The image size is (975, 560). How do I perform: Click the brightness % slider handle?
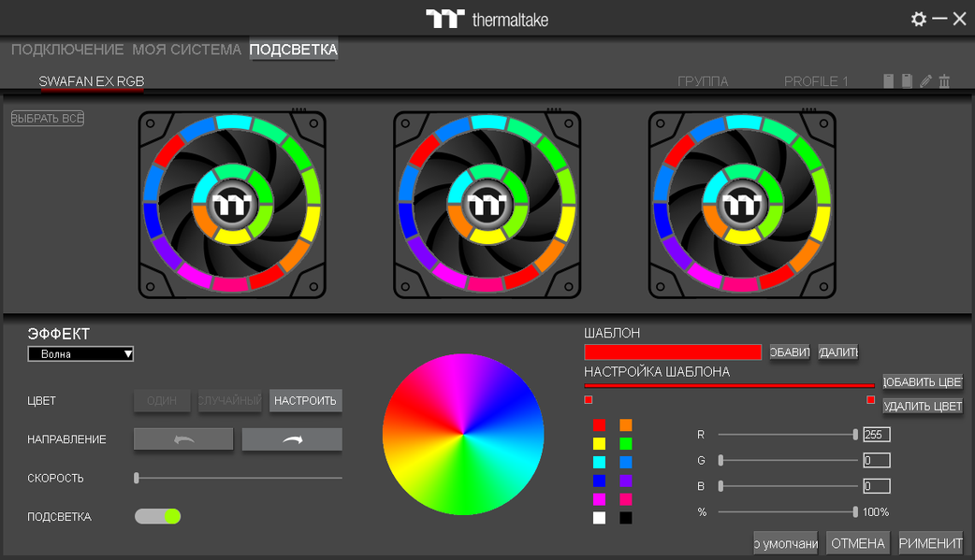[x=855, y=512]
